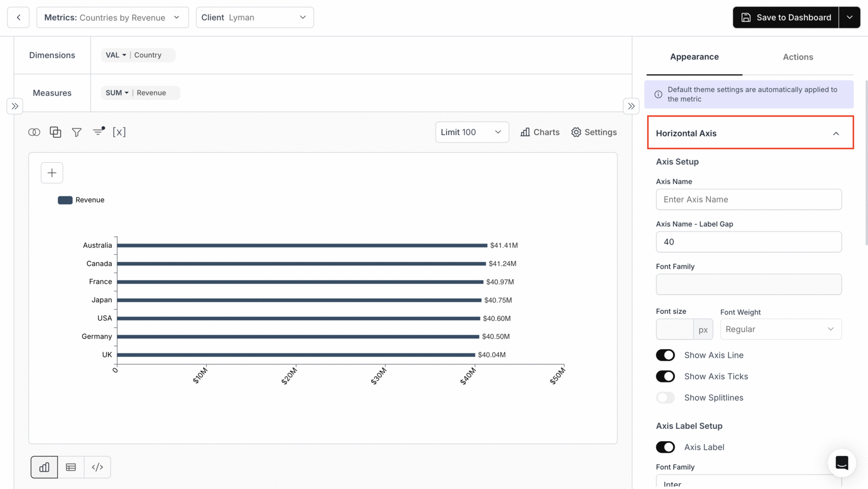Turn off Show Axis Ticks
The width and height of the screenshot is (868, 489).
(x=665, y=376)
